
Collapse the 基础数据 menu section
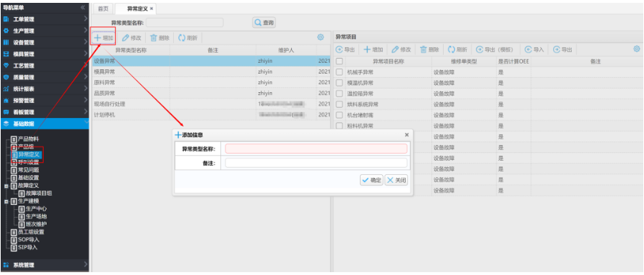point(44,124)
